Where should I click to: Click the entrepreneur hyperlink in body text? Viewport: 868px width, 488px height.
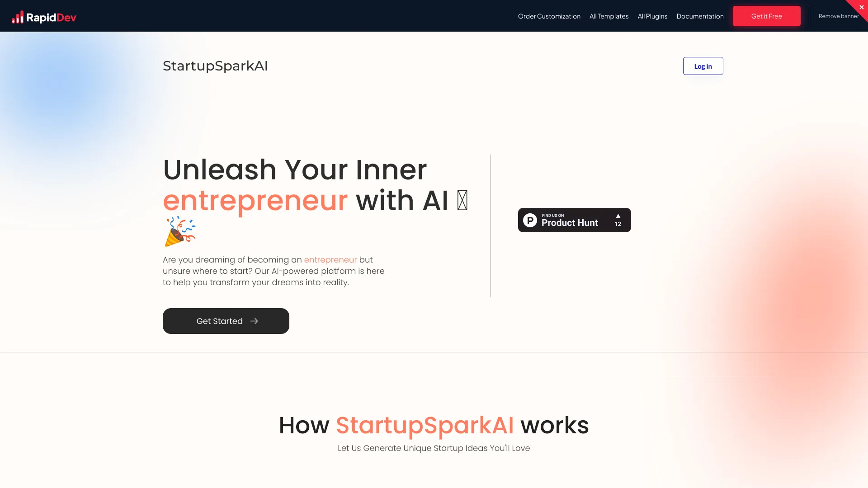(x=331, y=259)
